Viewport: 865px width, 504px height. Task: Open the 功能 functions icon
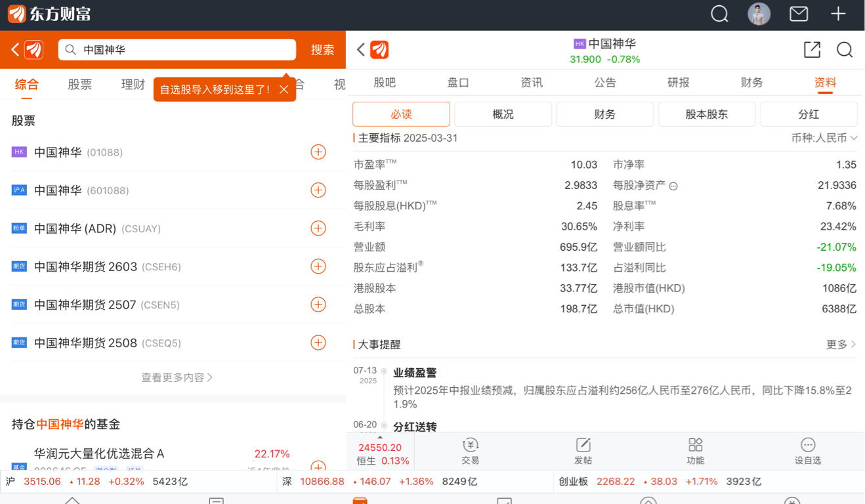pos(696,451)
